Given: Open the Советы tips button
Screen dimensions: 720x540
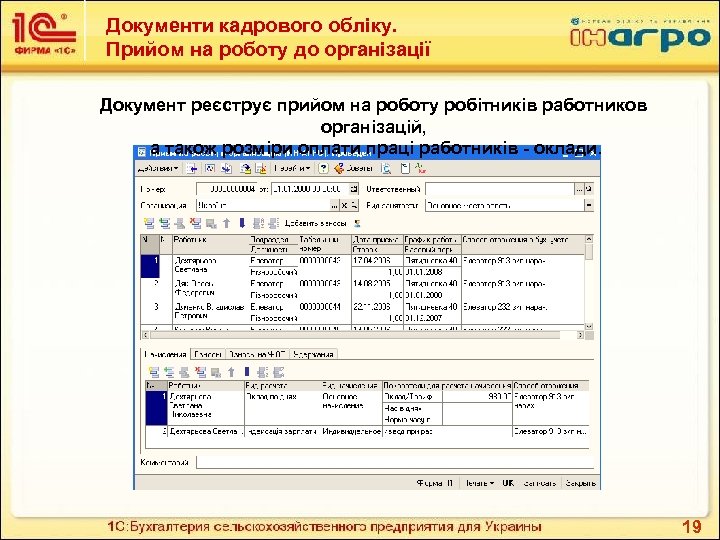Looking at the screenshot, I should (x=354, y=169).
